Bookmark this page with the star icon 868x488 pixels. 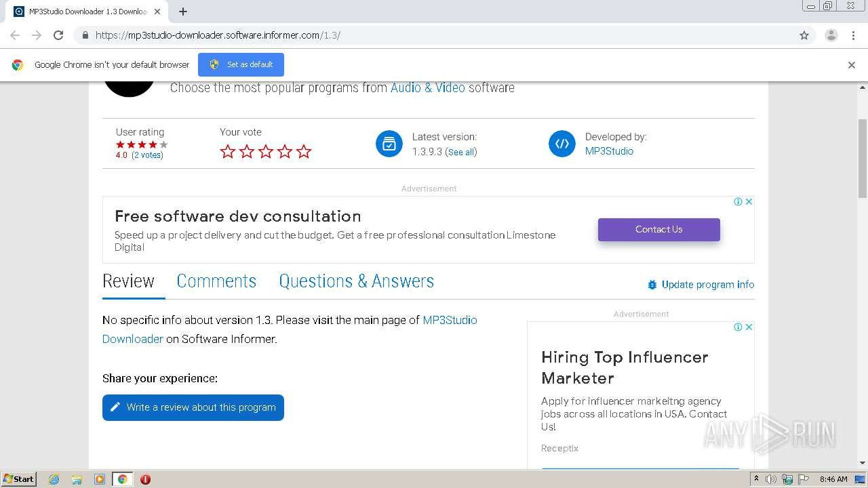point(804,35)
